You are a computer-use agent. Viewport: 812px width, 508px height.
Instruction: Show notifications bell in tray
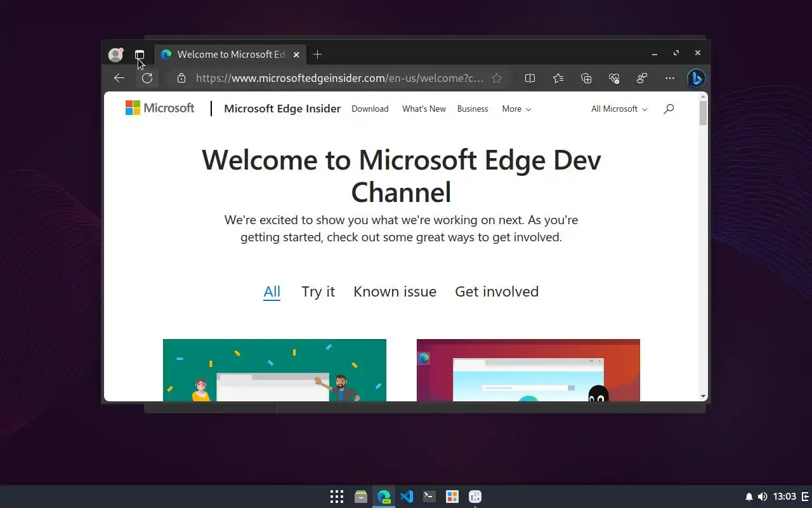point(749,497)
